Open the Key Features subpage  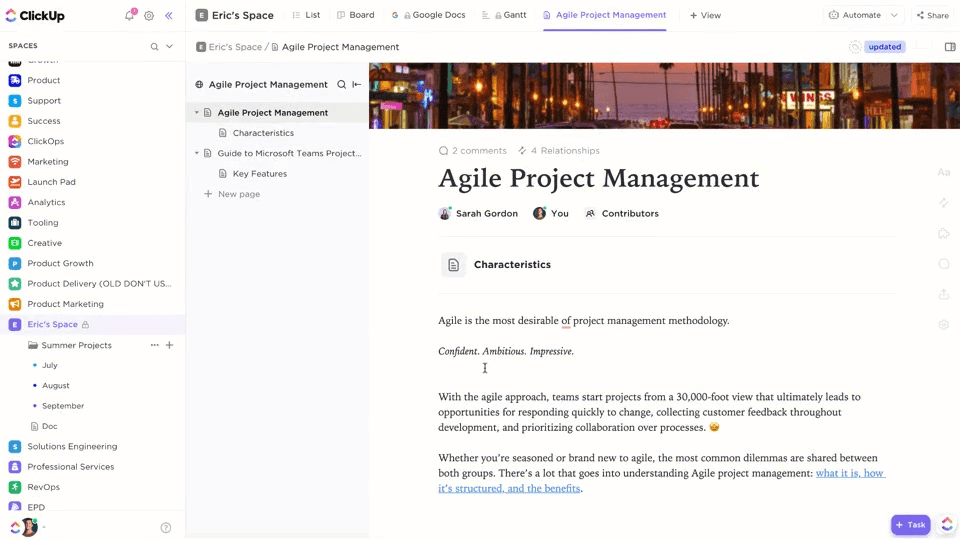[x=260, y=174]
